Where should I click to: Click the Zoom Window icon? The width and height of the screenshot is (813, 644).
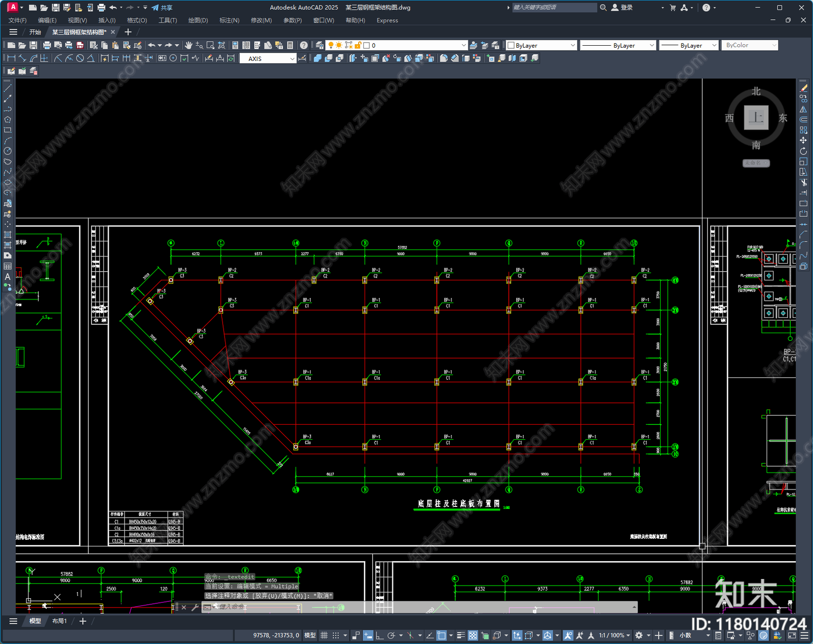click(210, 45)
